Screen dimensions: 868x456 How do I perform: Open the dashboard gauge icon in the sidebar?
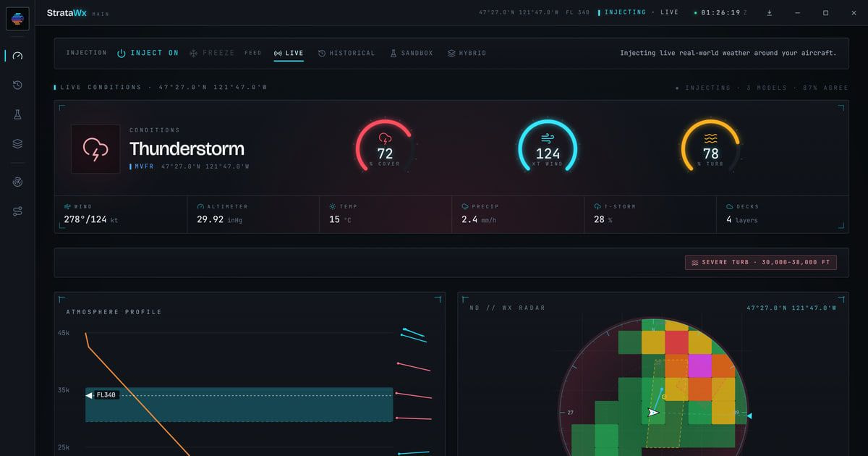click(x=17, y=56)
